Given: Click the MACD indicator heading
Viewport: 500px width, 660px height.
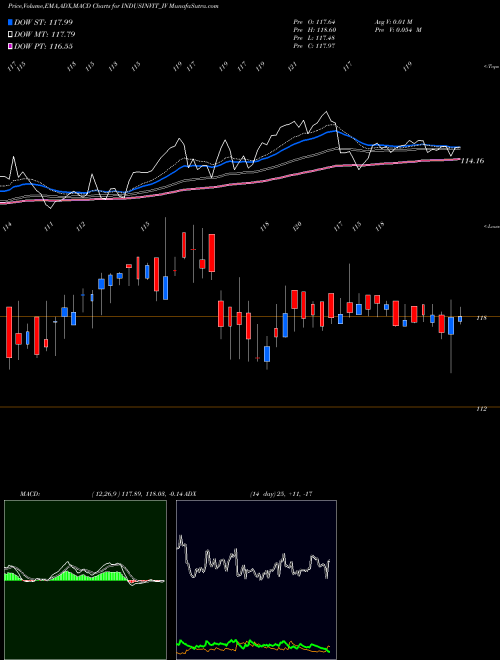Looking at the screenshot, I should click(30, 494).
